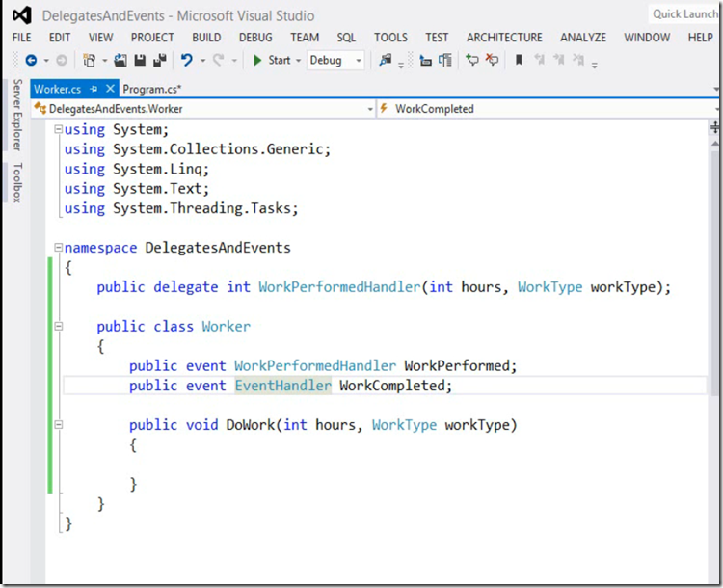Click the Navigate Backward arrow icon
This screenshot has height=588, width=723.
click(31, 60)
